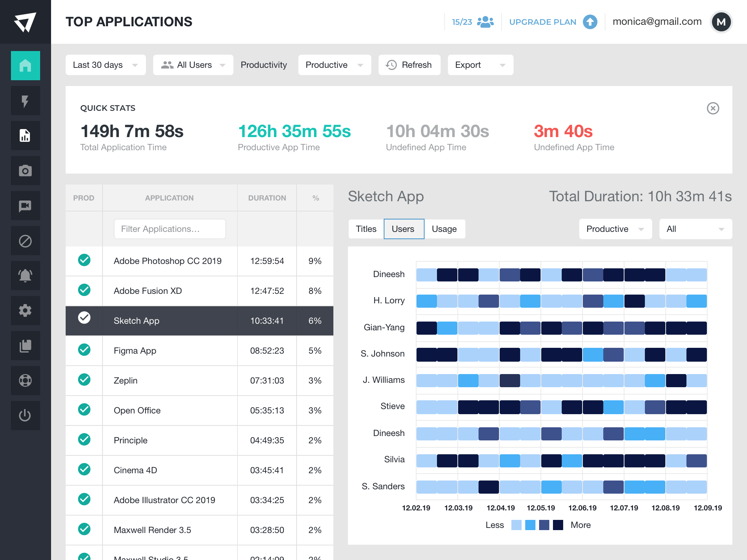Image resolution: width=747 pixels, height=560 pixels.
Task: Expand the All Users dropdown
Action: pos(193,65)
